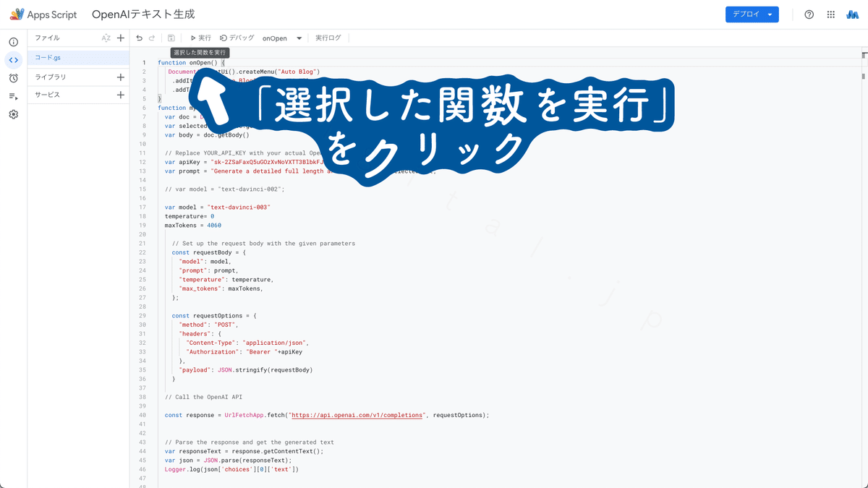Click the maxTokens = 4060 line
868x488 pixels.
192,226
